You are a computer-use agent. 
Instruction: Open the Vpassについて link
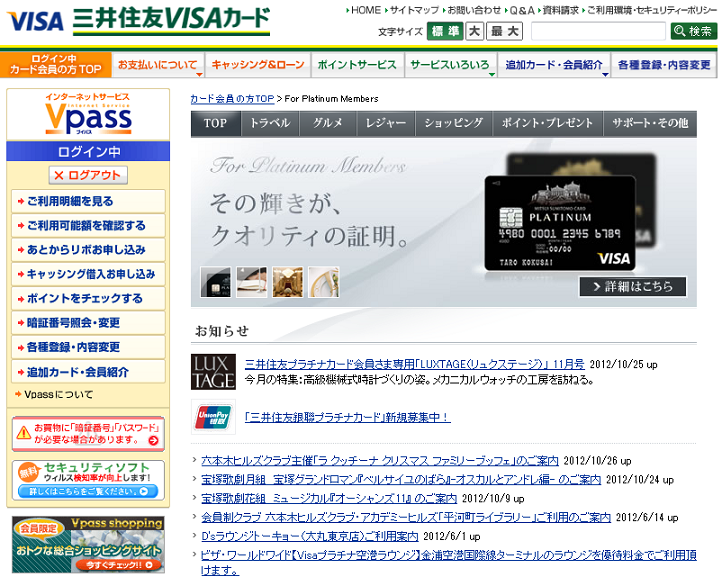(x=58, y=395)
